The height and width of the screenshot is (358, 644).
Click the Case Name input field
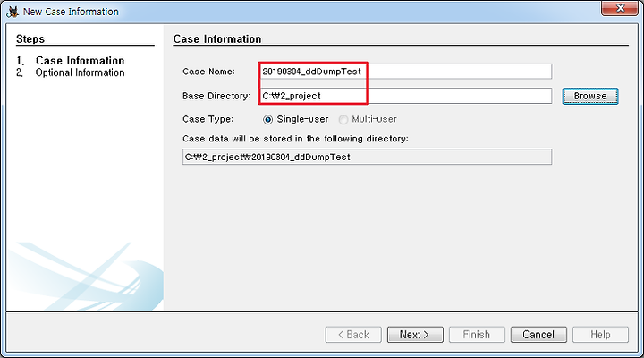pyautogui.click(x=406, y=72)
